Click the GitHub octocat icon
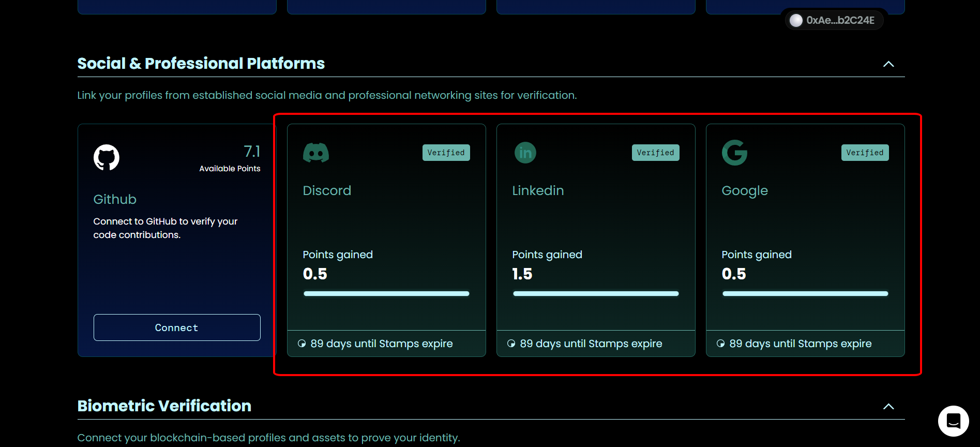The height and width of the screenshot is (447, 980). tap(107, 157)
